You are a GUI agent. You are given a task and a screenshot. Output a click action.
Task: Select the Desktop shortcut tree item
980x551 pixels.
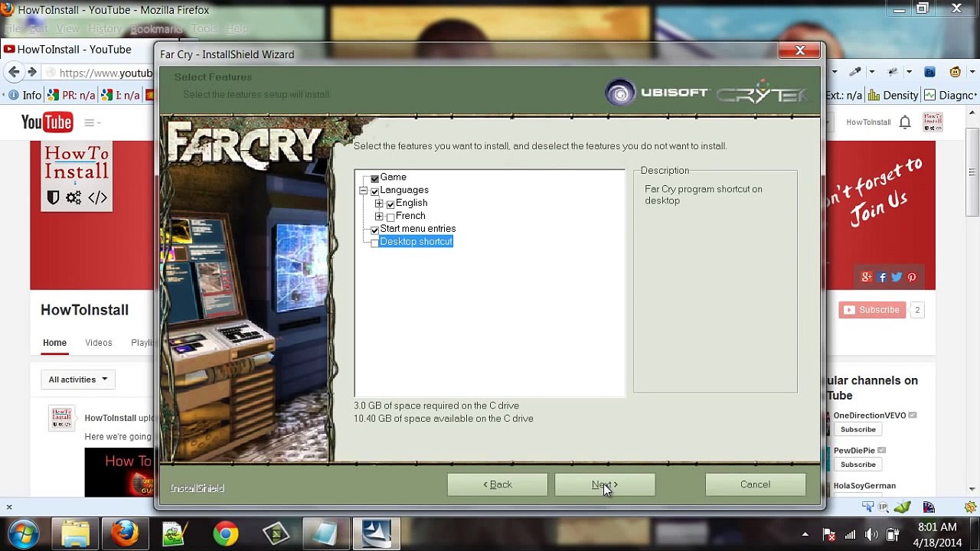pyautogui.click(x=416, y=242)
